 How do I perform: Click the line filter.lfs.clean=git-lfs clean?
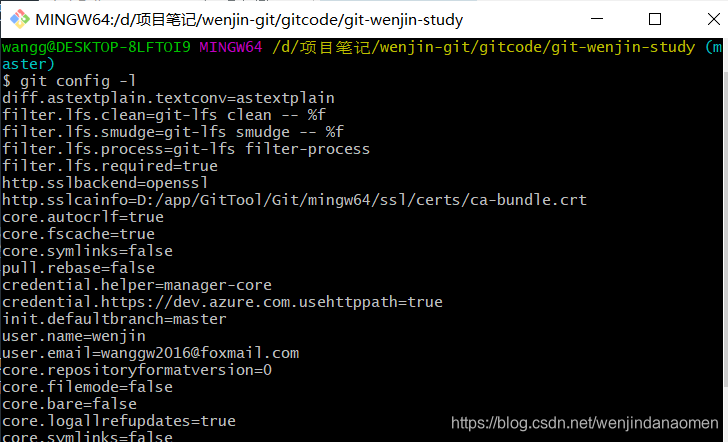164,115
